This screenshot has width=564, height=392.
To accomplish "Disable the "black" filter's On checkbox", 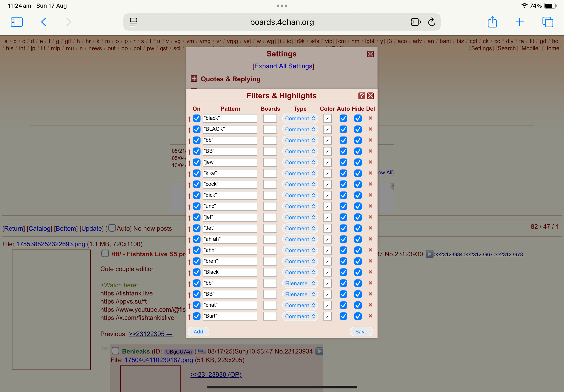I will tap(196, 118).
